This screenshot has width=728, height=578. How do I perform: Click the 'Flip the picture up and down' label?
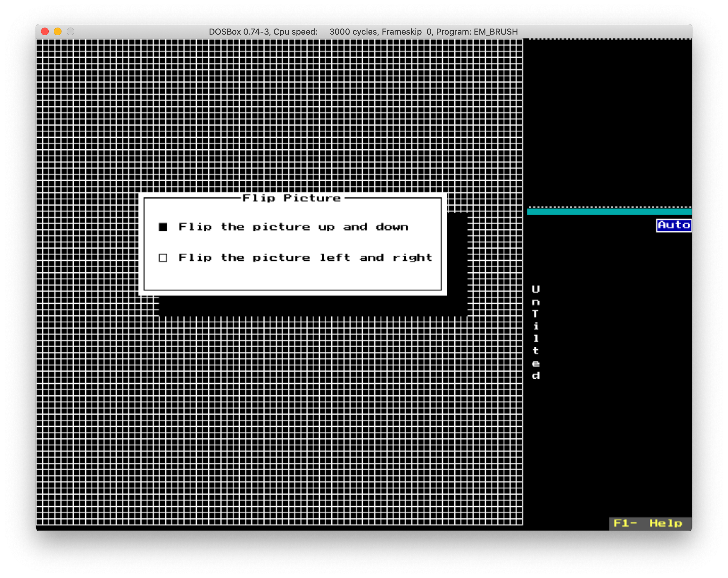tap(293, 227)
